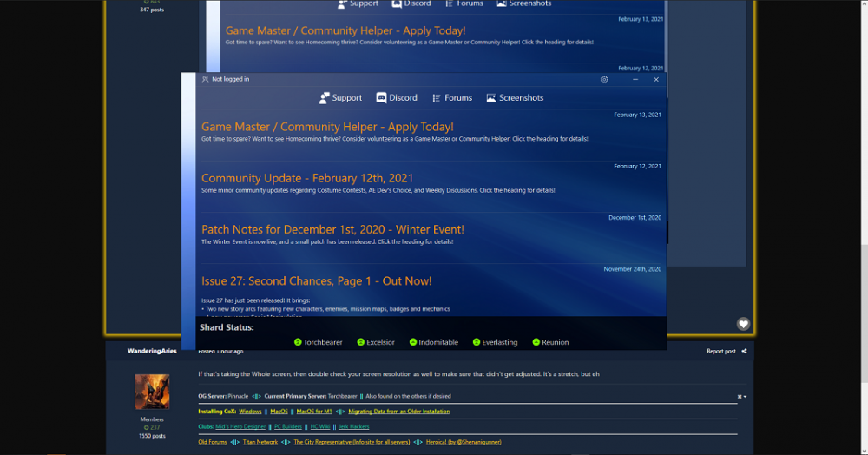Select Everlasting shard name
Viewport: 868px width, 455px height.
click(499, 342)
